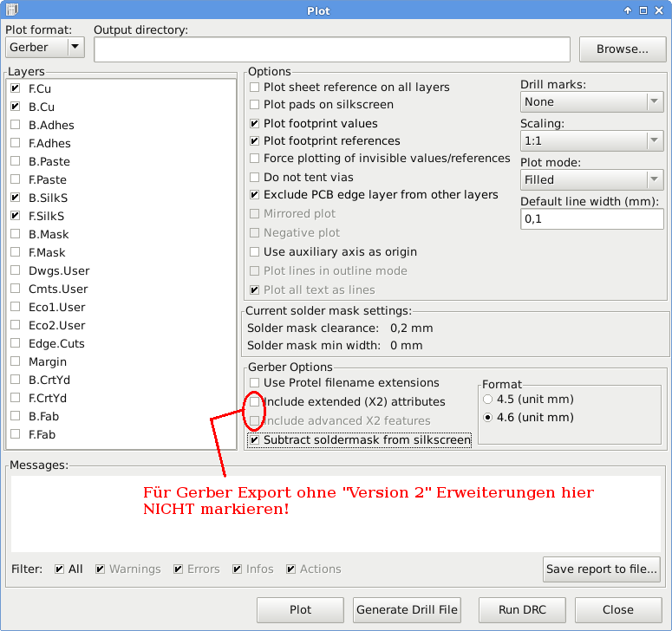The width and height of the screenshot is (672, 631).
Task: Click the Close button
Action: click(618, 610)
